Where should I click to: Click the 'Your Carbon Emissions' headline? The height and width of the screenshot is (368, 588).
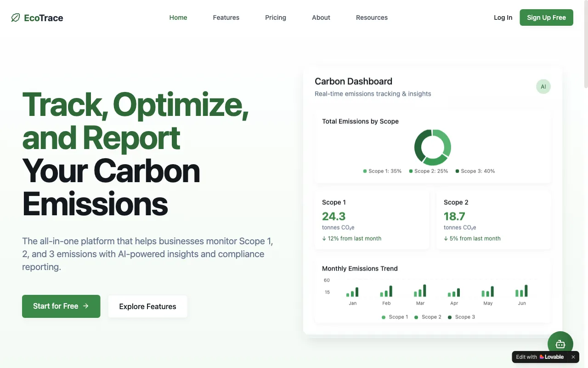click(x=111, y=188)
